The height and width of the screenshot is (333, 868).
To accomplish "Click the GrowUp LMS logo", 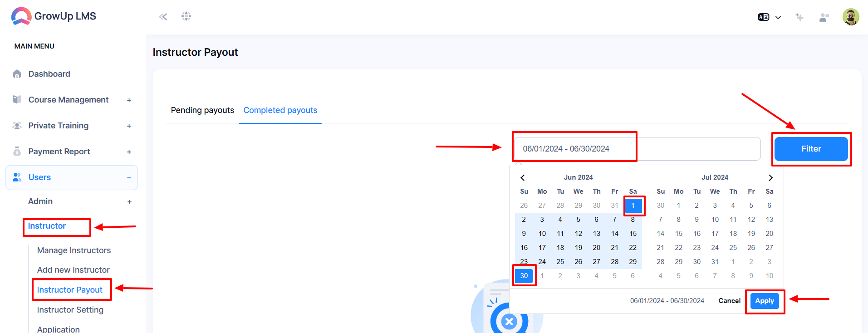I will point(54,16).
